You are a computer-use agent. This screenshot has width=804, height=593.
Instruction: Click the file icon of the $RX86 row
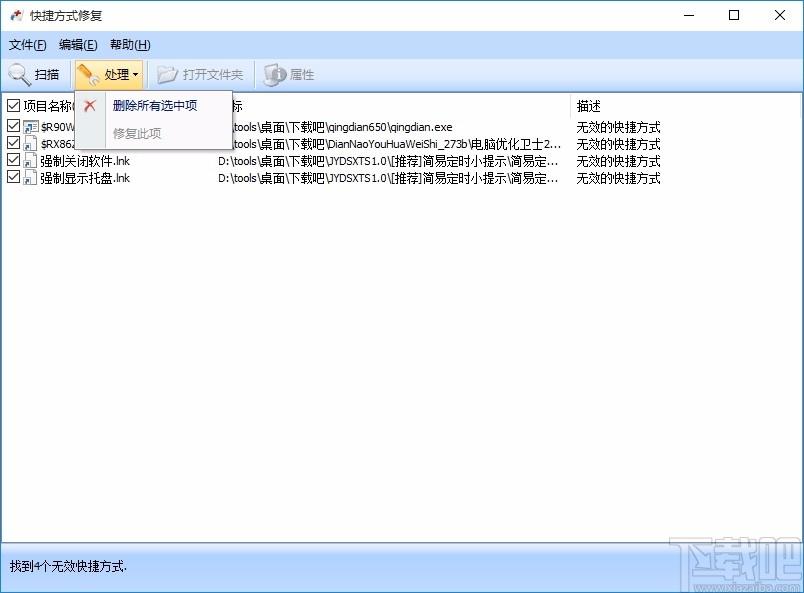tap(30, 144)
